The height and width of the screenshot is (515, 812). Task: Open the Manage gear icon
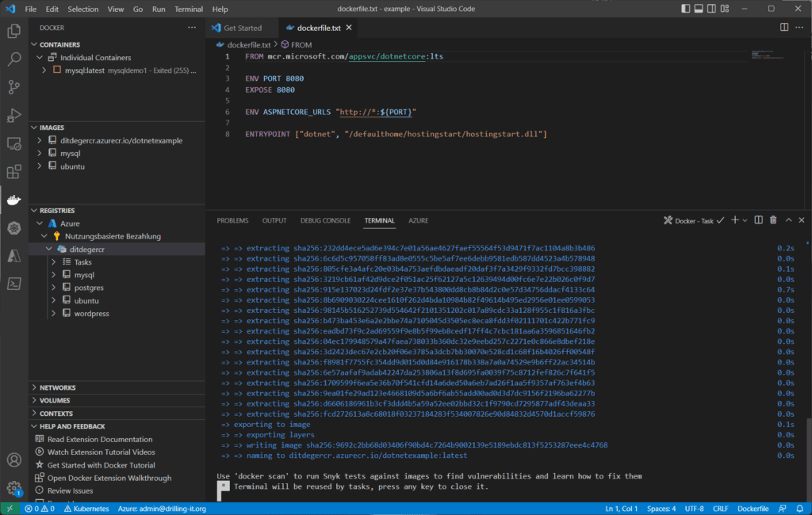click(x=14, y=487)
